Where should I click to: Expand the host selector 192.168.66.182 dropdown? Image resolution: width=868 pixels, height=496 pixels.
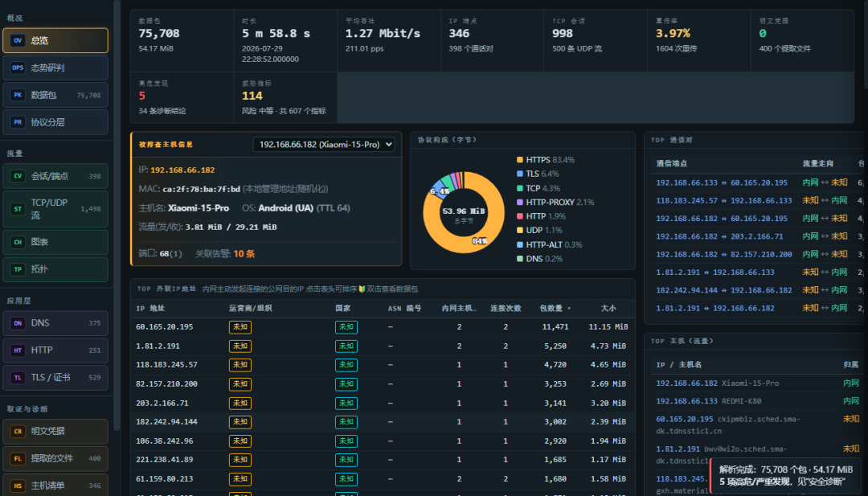click(x=323, y=145)
